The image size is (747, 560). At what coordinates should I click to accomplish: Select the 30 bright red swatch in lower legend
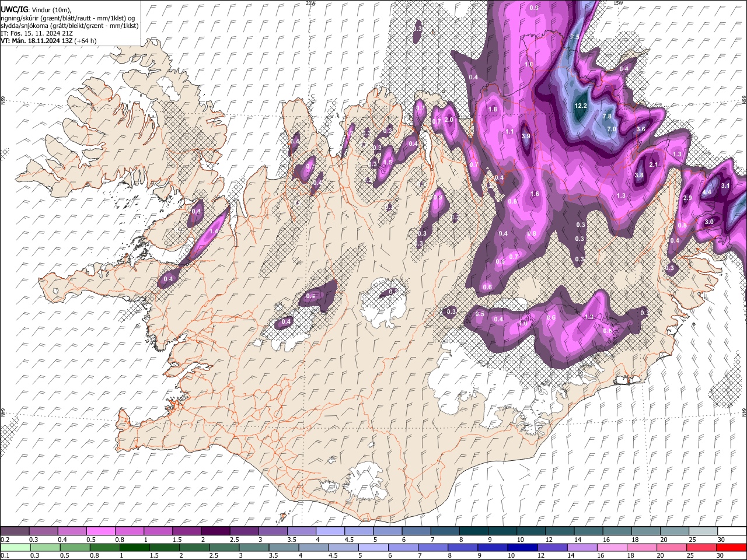(x=731, y=547)
